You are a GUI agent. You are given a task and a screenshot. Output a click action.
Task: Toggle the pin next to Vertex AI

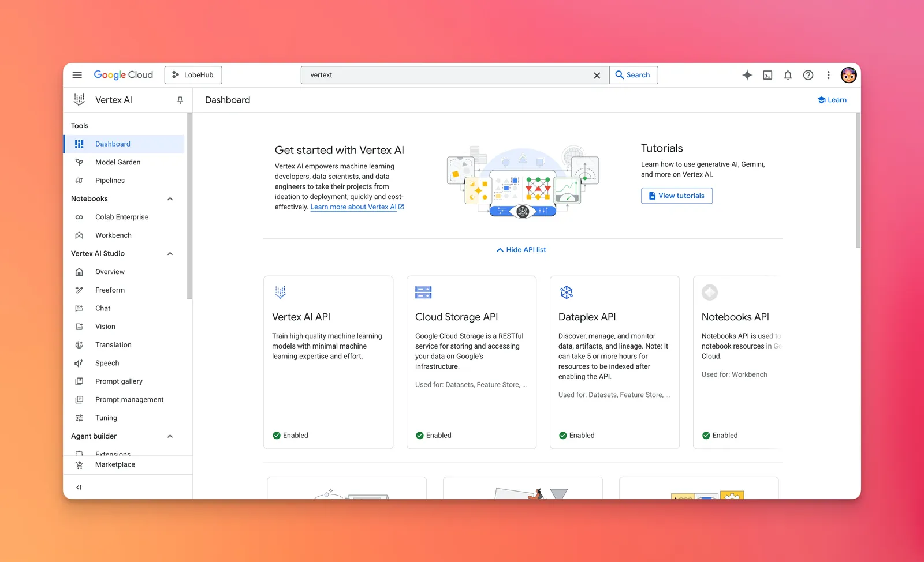pyautogui.click(x=180, y=100)
